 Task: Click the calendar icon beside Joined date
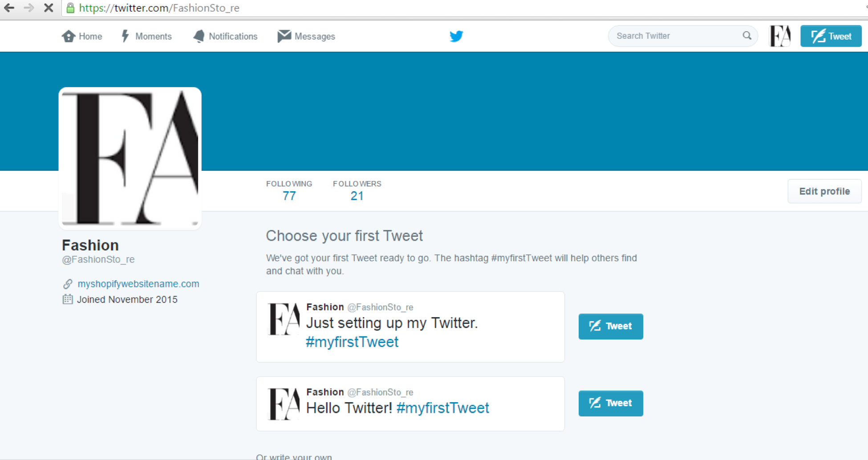68,299
